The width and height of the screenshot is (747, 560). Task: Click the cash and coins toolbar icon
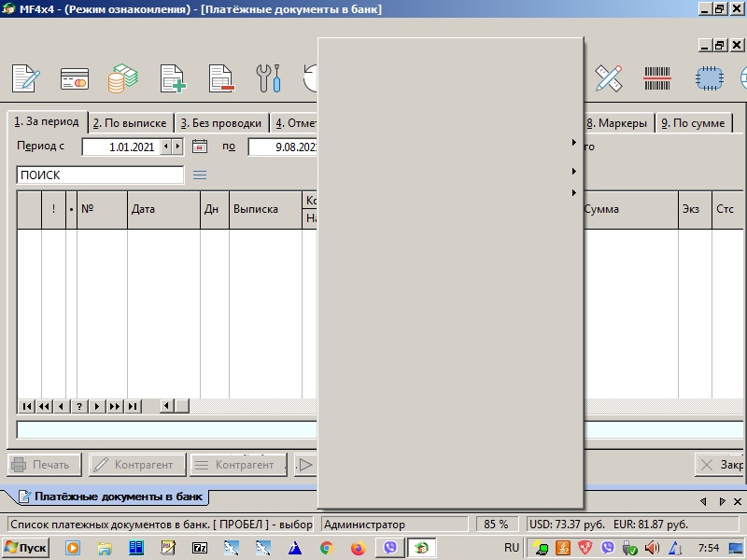click(x=122, y=78)
